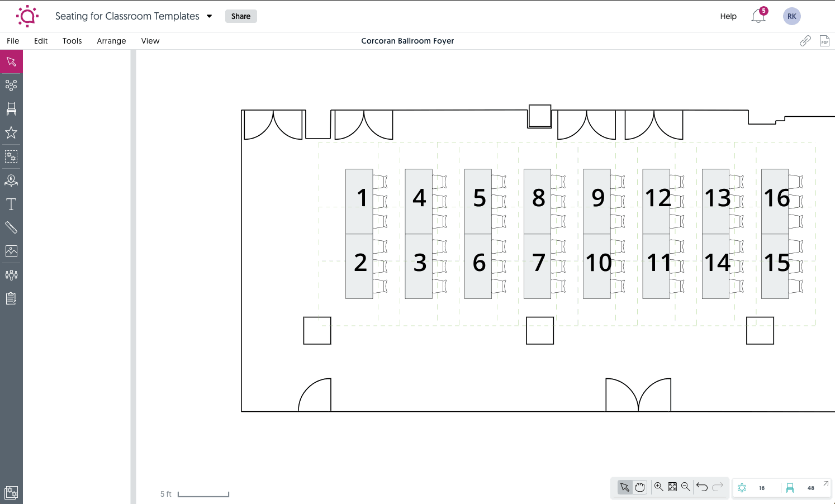Open the image upload tool

(x=11, y=251)
